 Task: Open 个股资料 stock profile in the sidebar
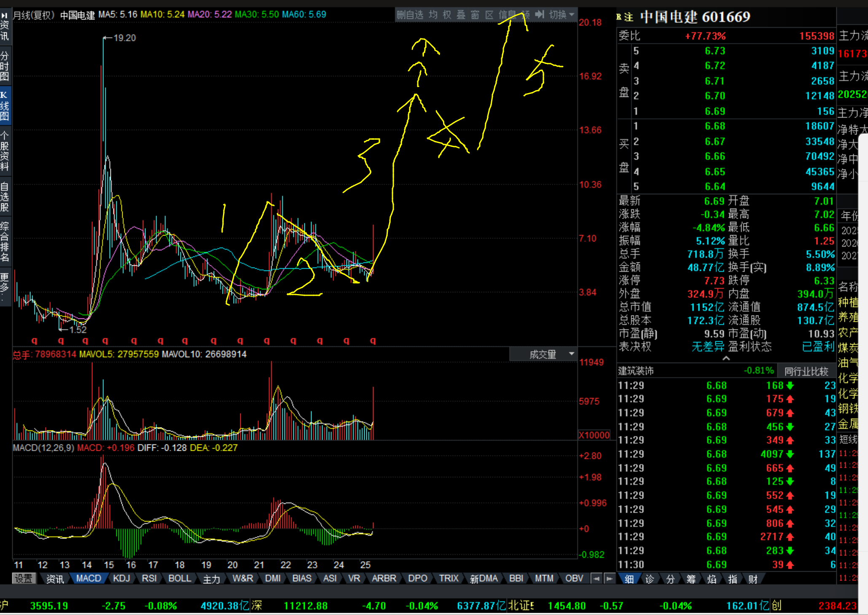[x=5, y=152]
